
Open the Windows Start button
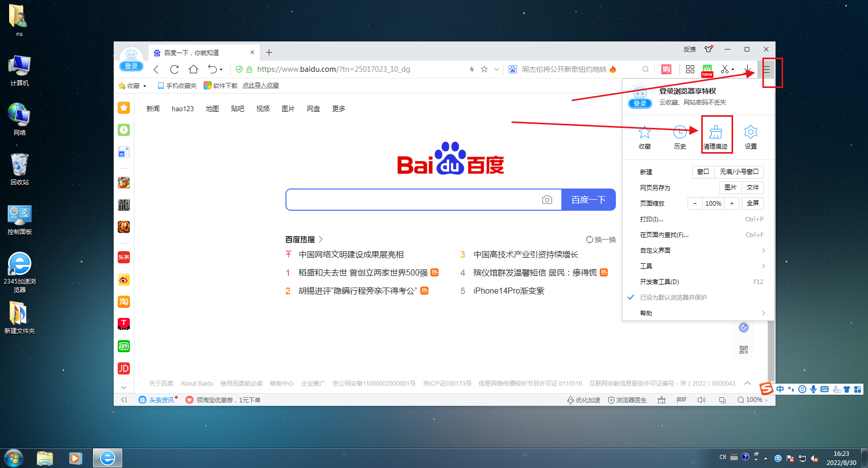click(14, 458)
